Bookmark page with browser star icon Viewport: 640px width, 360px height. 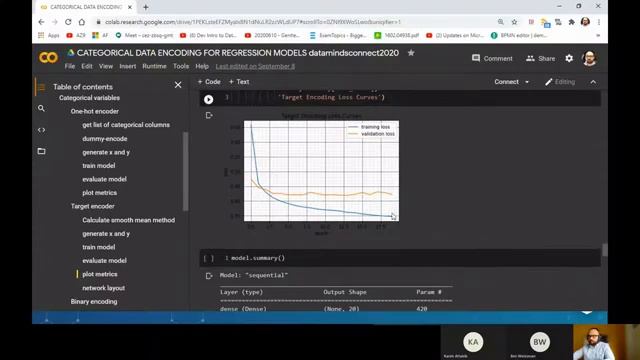[514, 22]
